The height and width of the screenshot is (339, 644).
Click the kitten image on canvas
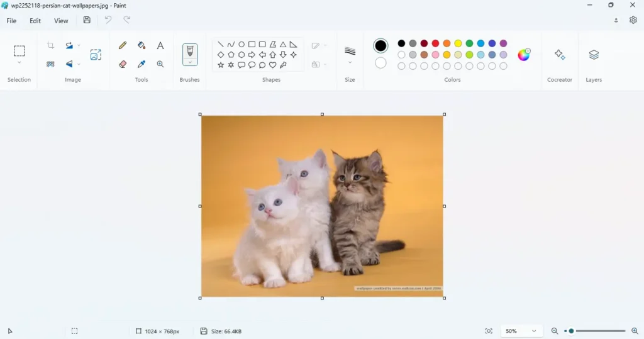(322, 206)
